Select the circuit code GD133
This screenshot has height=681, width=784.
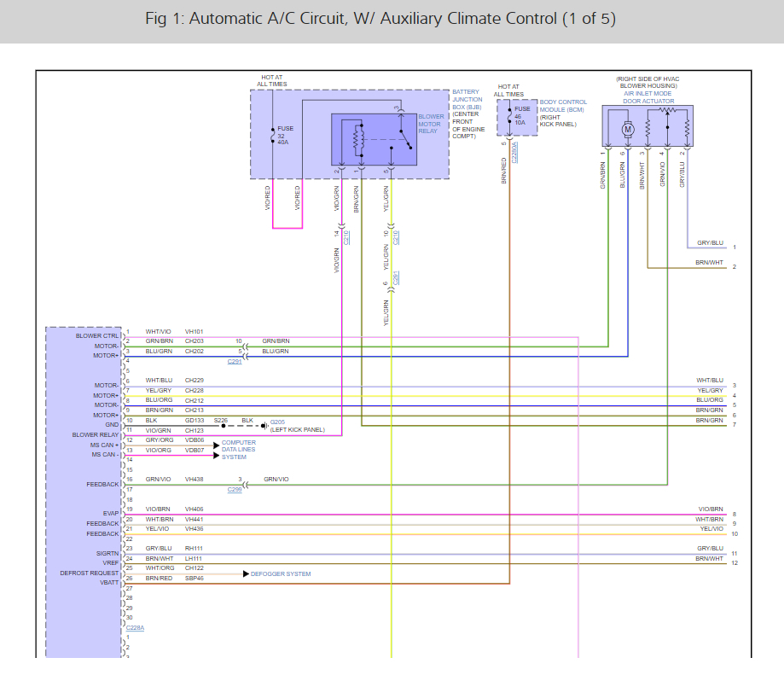pos(194,421)
